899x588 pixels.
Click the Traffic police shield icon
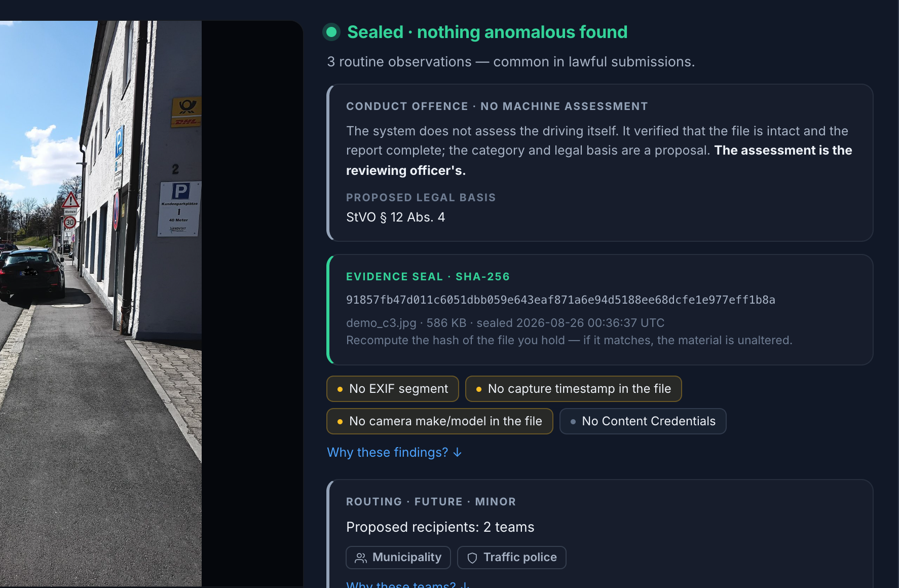472,558
